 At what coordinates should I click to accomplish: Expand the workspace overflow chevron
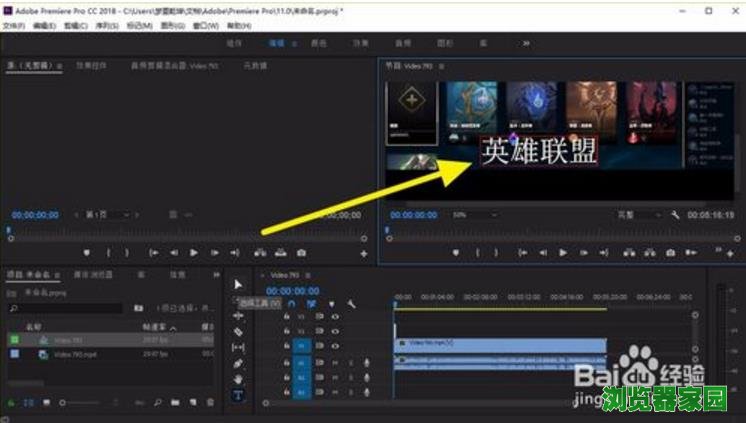tap(526, 44)
